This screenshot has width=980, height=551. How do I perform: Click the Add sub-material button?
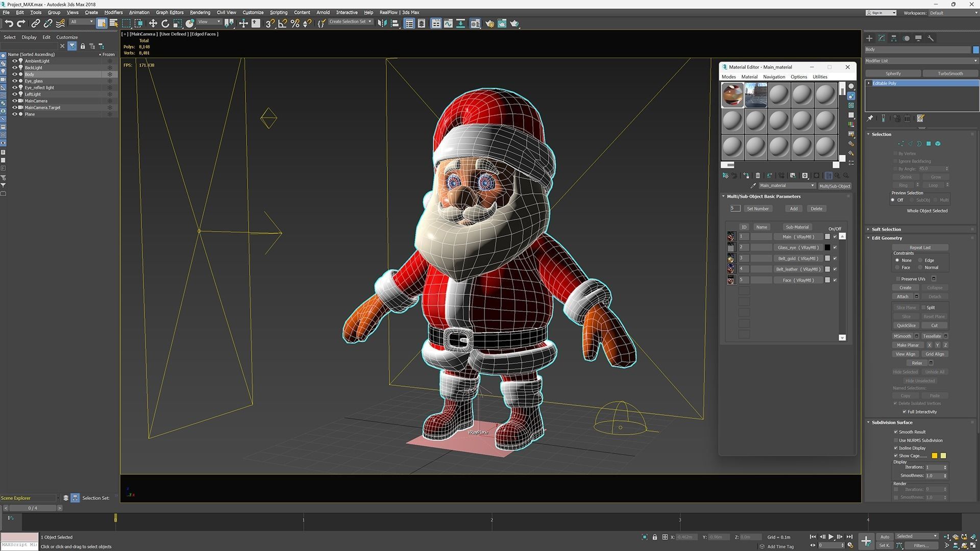pyautogui.click(x=794, y=209)
